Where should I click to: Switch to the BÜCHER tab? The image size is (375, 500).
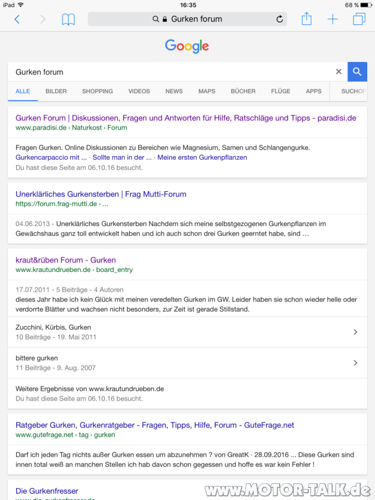pyautogui.click(x=243, y=91)
